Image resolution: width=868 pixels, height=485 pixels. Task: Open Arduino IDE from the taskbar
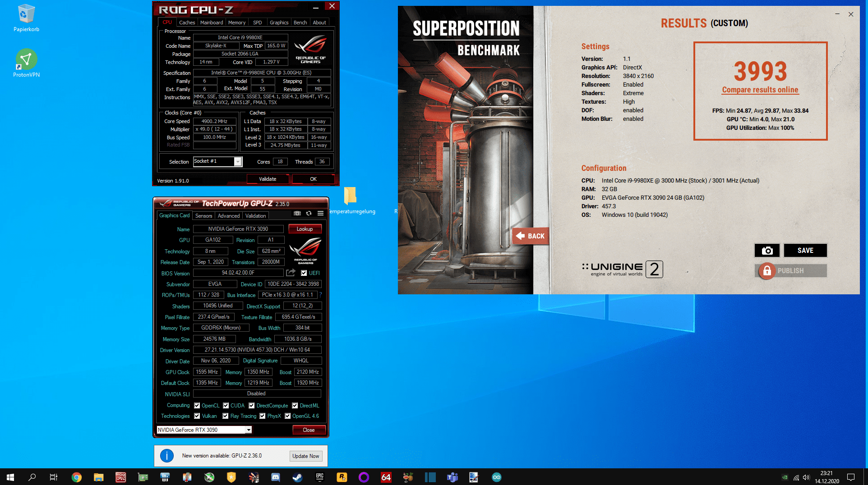click(x=497, y=477)
